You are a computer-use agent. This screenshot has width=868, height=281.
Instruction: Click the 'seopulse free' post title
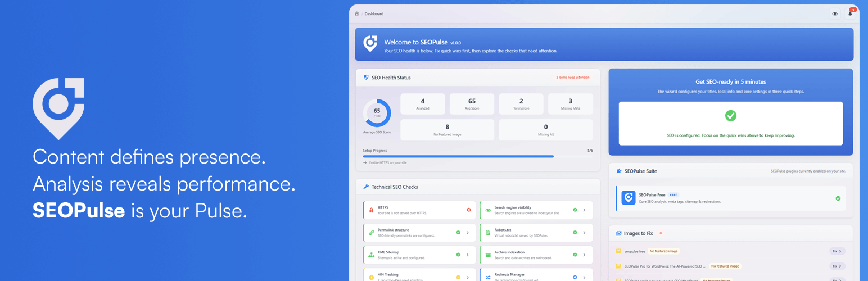point(634,251)
